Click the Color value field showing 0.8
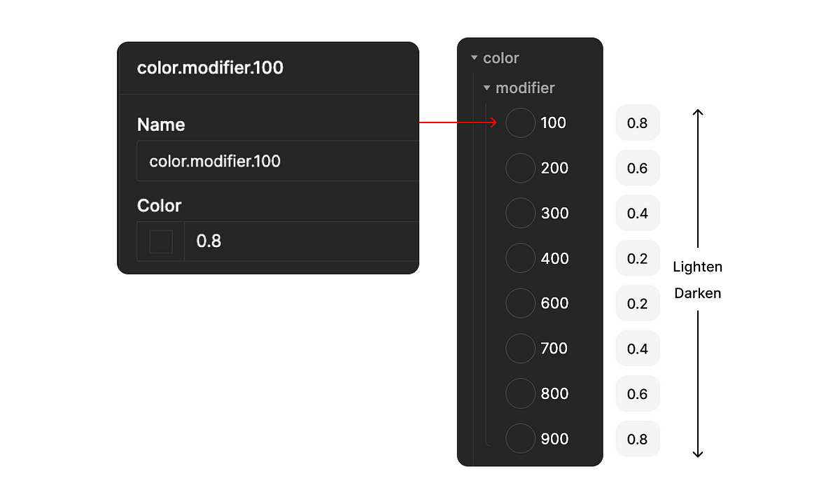The height and width of the screenshot is (504, 840). [x=301, y=241]
